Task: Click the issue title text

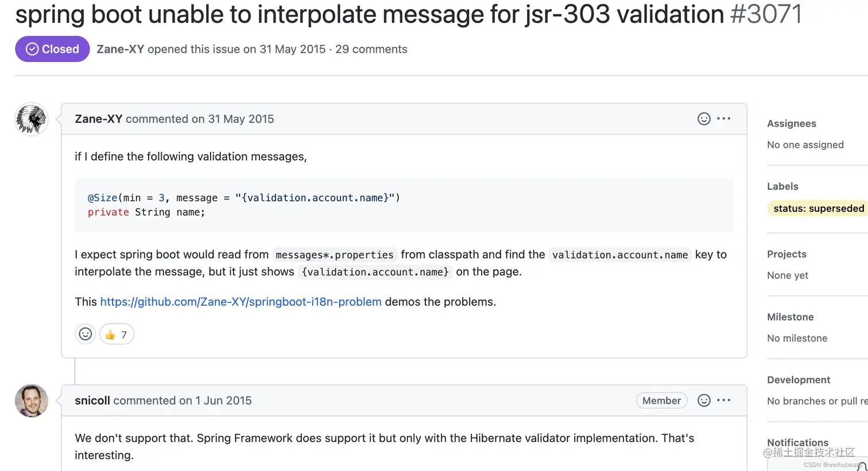Action: (x=370, y=14)
